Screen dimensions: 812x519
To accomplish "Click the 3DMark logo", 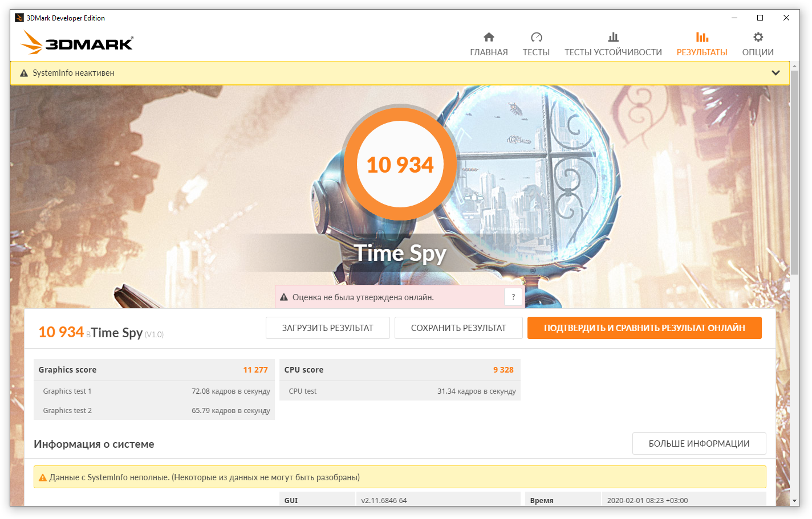I will [77, 43].
